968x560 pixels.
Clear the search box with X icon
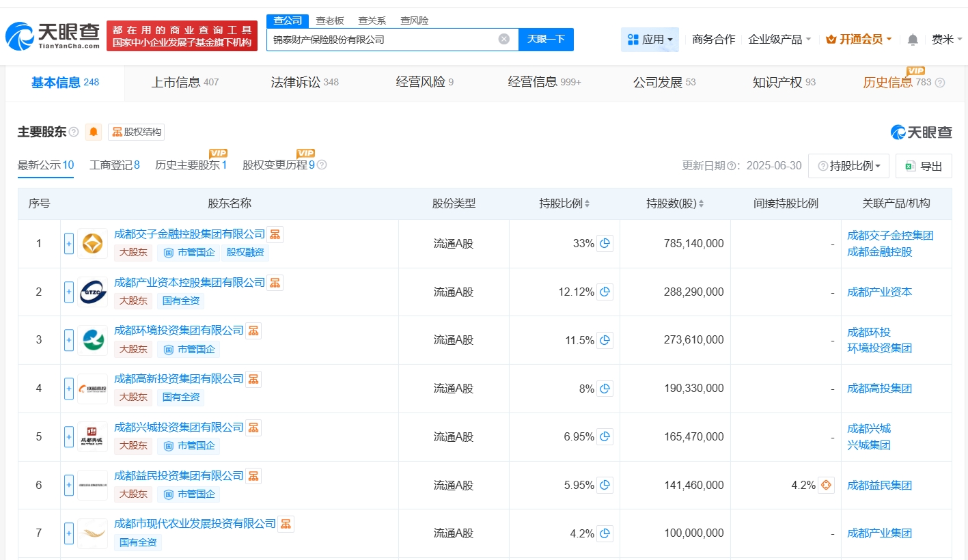(504, 39)
